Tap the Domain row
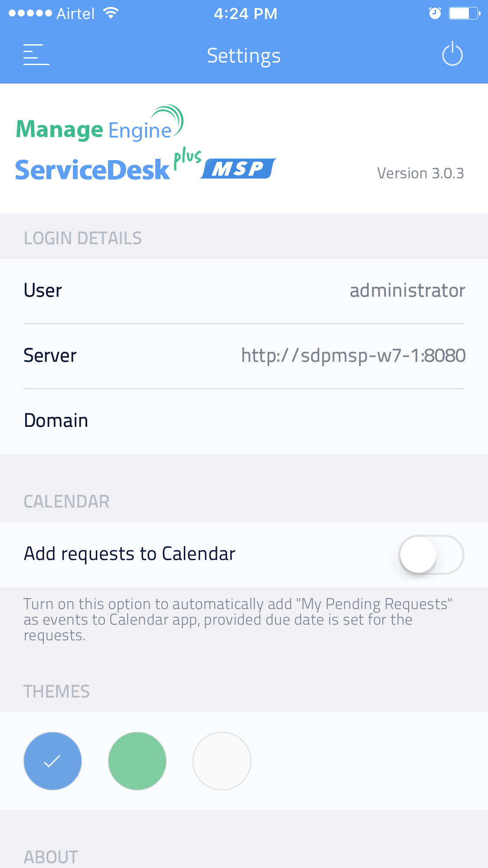This screenshot has width=488, height=868. [244, 421]
